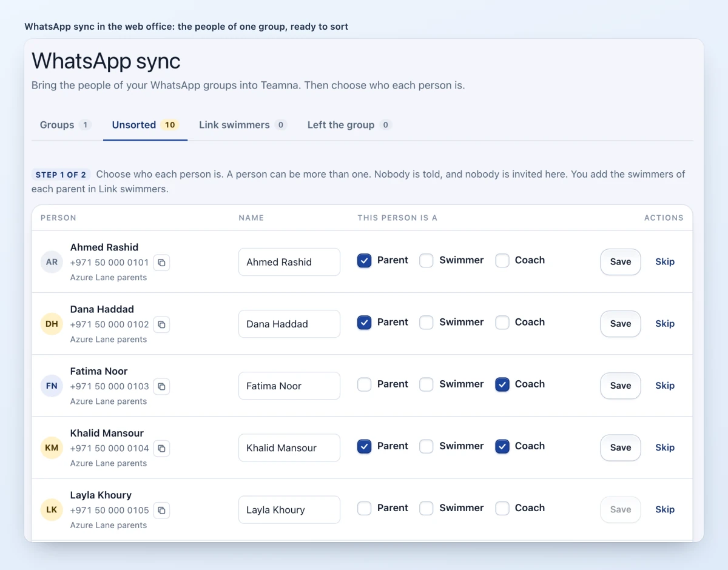Switch to Link swimmers tab
The image size is (728, 570).
[243, 125]
